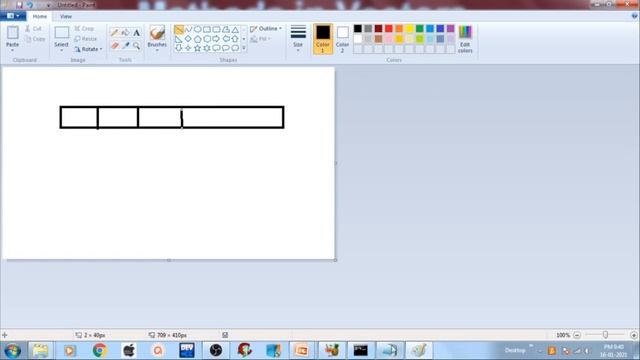Expand the Shapes gallery more arrow
Viewport: 640px width, 360px height.
click(x=244, y=48)
